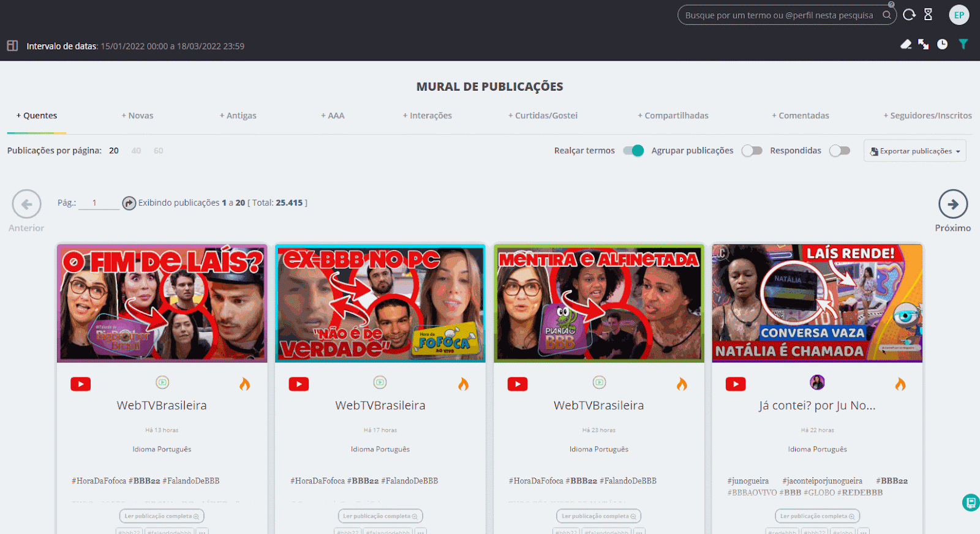Click the hourglass icon in the header
Viewport: 980px width, 534px height.
click(x=928, y=15)
